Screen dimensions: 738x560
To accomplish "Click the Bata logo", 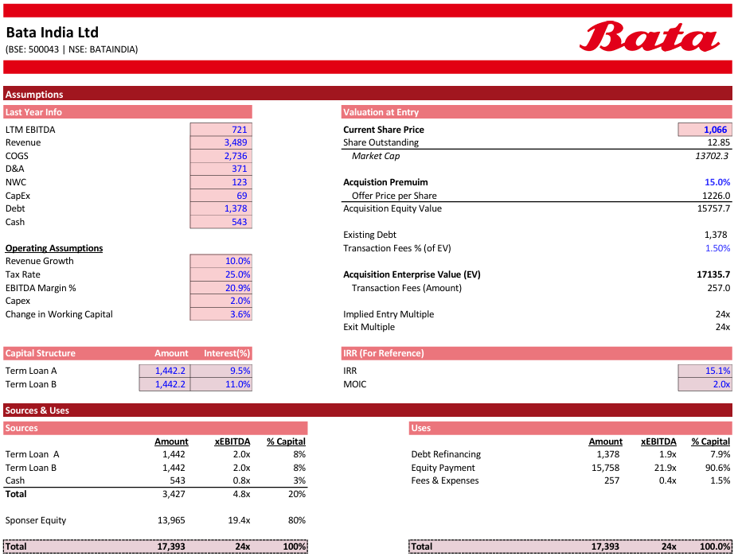I will (x=649, y=37).
